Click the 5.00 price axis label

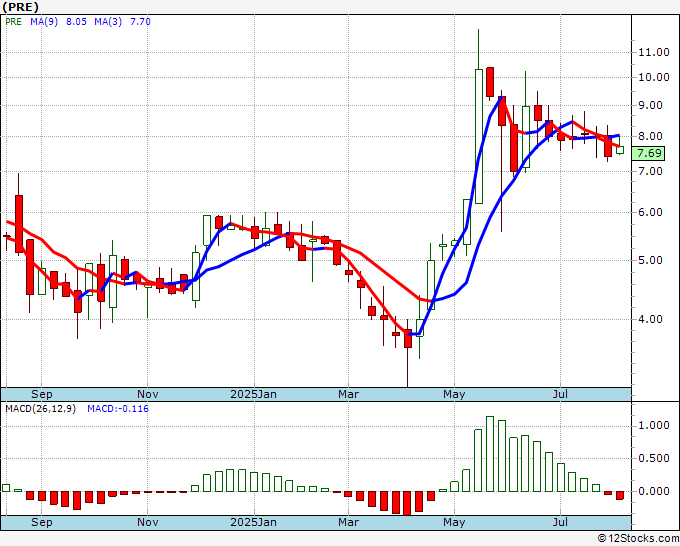click(651, 260)
